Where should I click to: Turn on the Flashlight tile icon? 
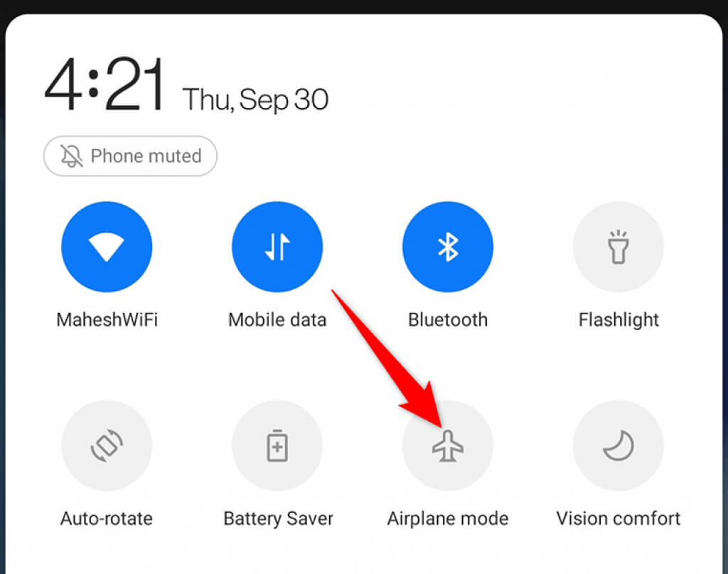point(618,247)
